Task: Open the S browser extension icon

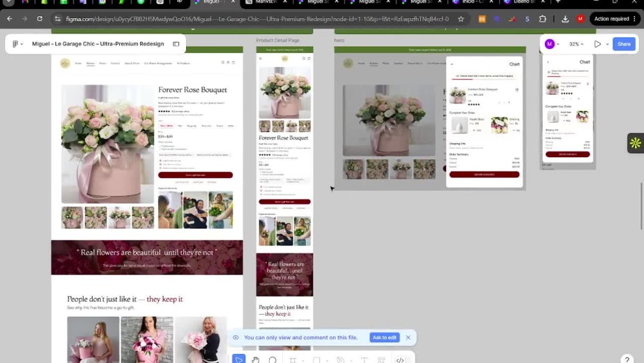Action: point(527,19)
